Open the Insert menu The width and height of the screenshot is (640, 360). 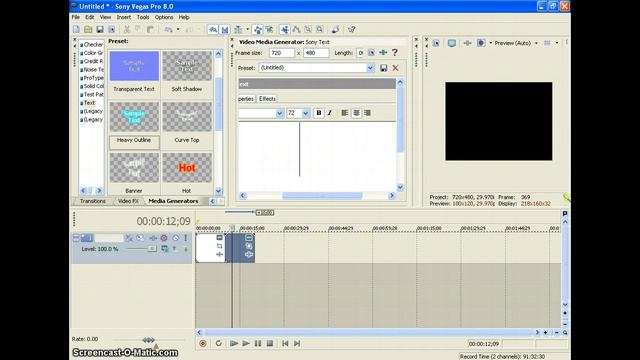coord(124,17)
